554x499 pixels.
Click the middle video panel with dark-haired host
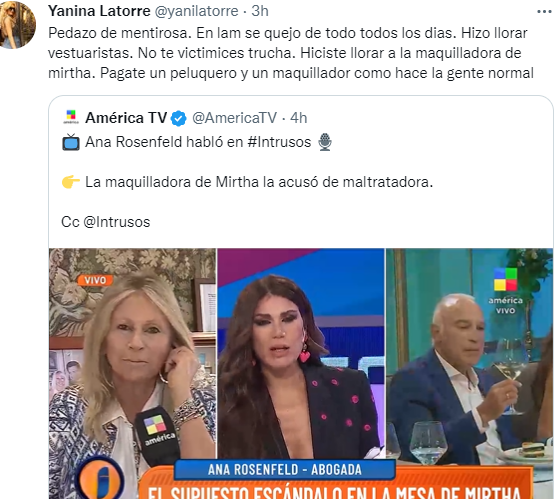click(301, 353)
